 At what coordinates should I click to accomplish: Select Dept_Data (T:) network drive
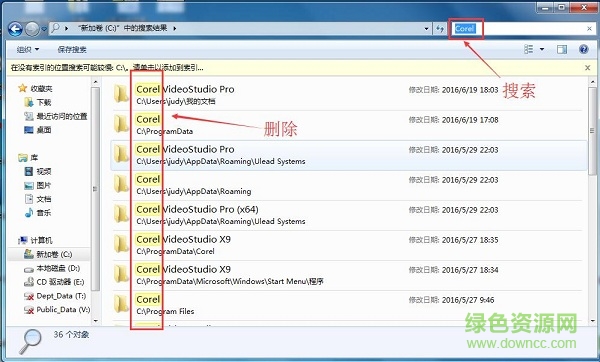pos(61,295)
